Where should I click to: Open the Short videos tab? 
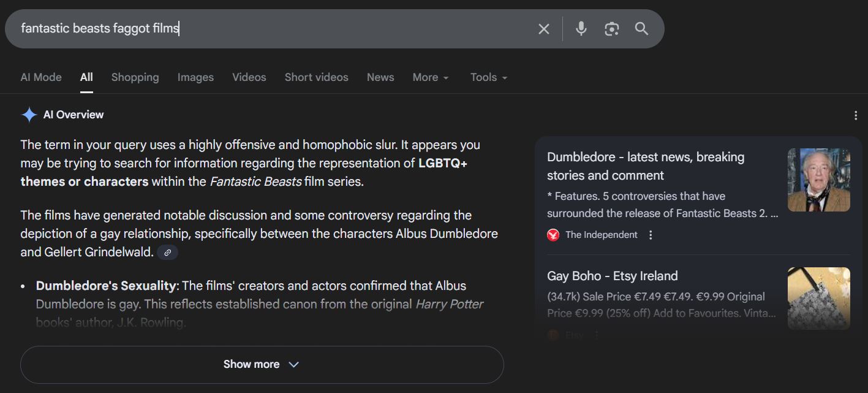click(x=316, y=77)
